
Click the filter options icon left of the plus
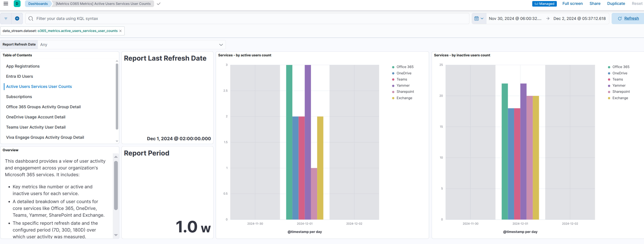(6, 18)
